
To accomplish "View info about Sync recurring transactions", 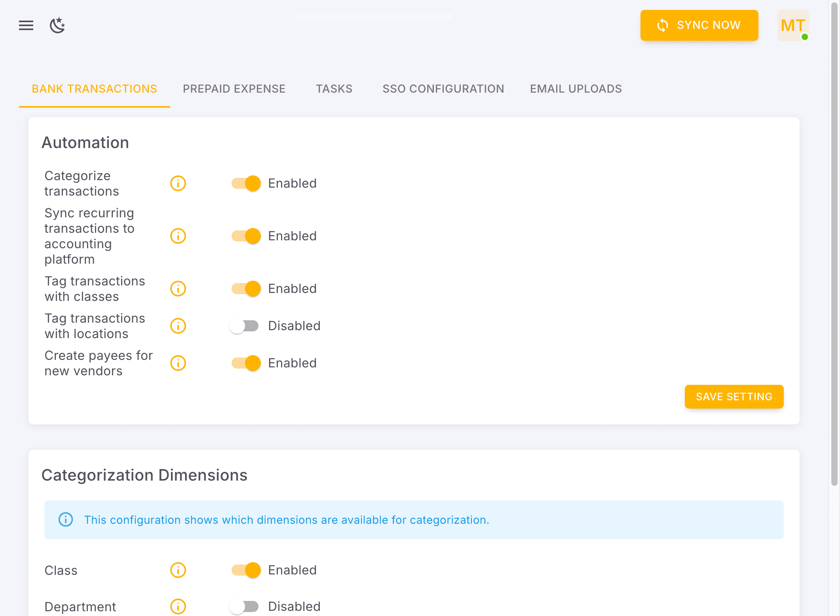I will pyautogui.click(x=178, y=236).
